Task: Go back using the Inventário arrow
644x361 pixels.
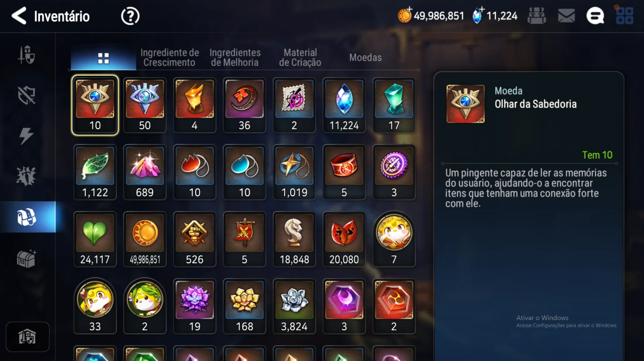Action: pyautogui.click(x=19, y=16)
